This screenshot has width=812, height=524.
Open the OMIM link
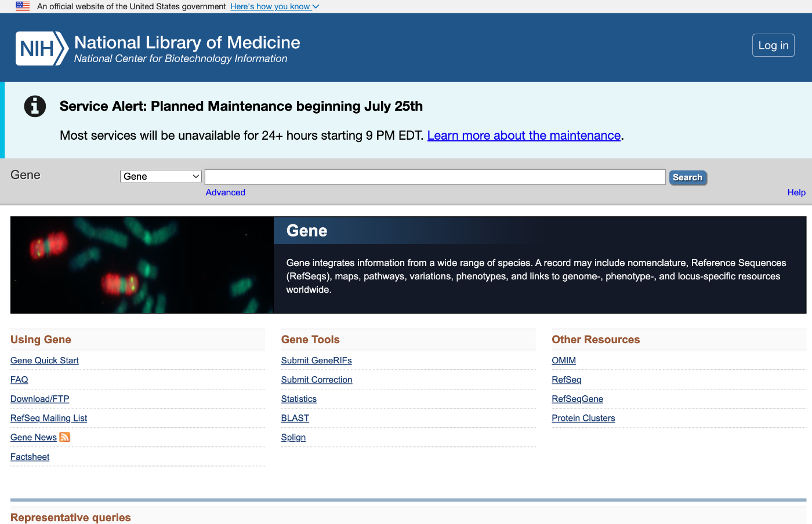tap(564, 361)
